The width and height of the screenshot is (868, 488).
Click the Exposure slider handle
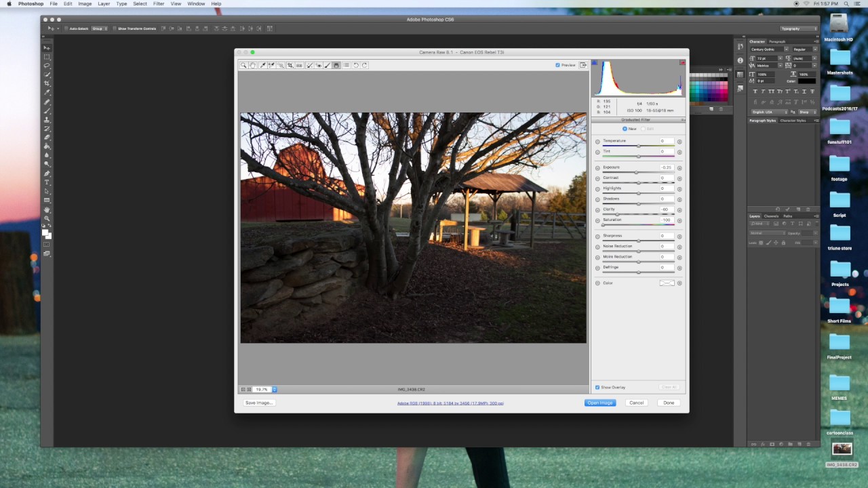(636, 172)
